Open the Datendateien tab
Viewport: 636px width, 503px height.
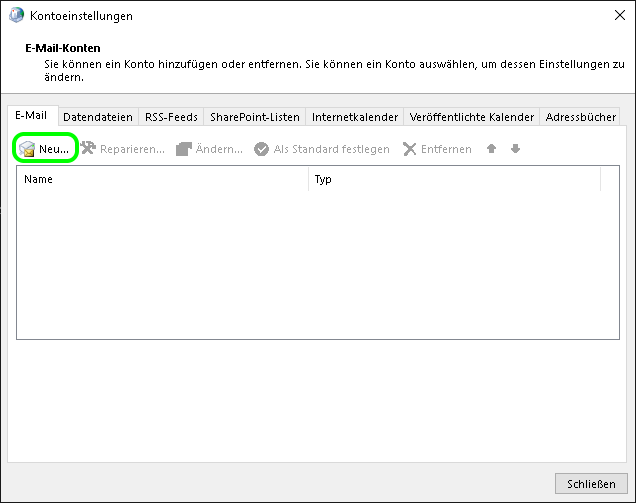tap(97, 117)
